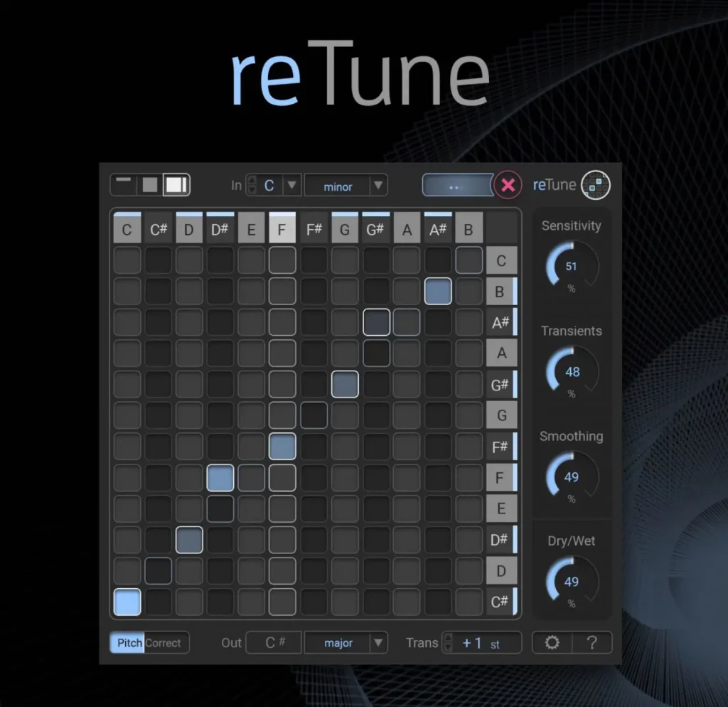Open the settings gear icon
This screenshot has width=728, height=707.
[552, 643]
